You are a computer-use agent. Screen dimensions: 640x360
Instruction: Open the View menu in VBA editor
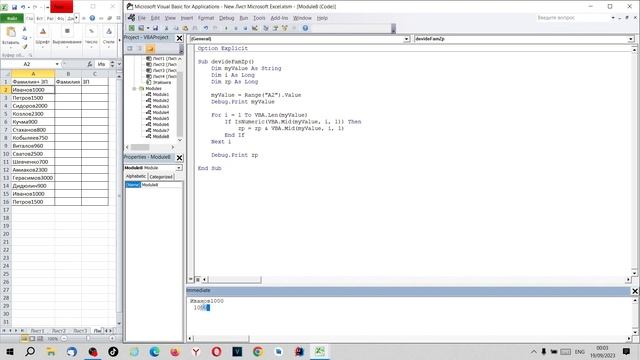click(170, 18)
